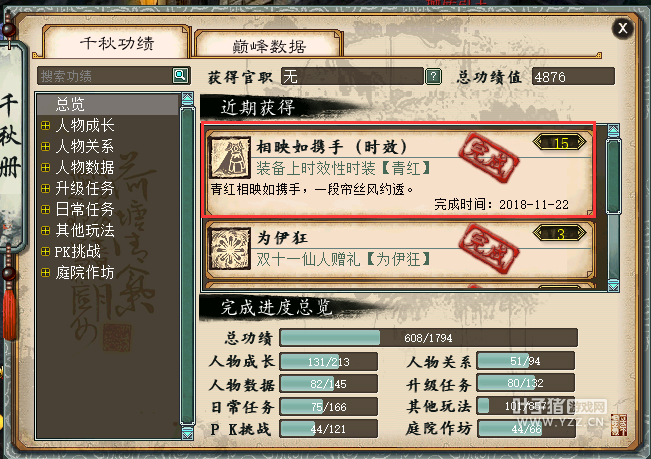
Task: Click the 总功绩 progress bar
Action: pos(428,338)
